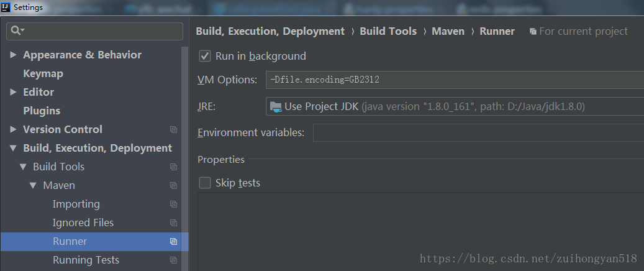Image resolution: width=644 pixels, height=271 pixels.
Task: Open the JRE Use Project JDK dropdown
Action: [x=455, y=107]
